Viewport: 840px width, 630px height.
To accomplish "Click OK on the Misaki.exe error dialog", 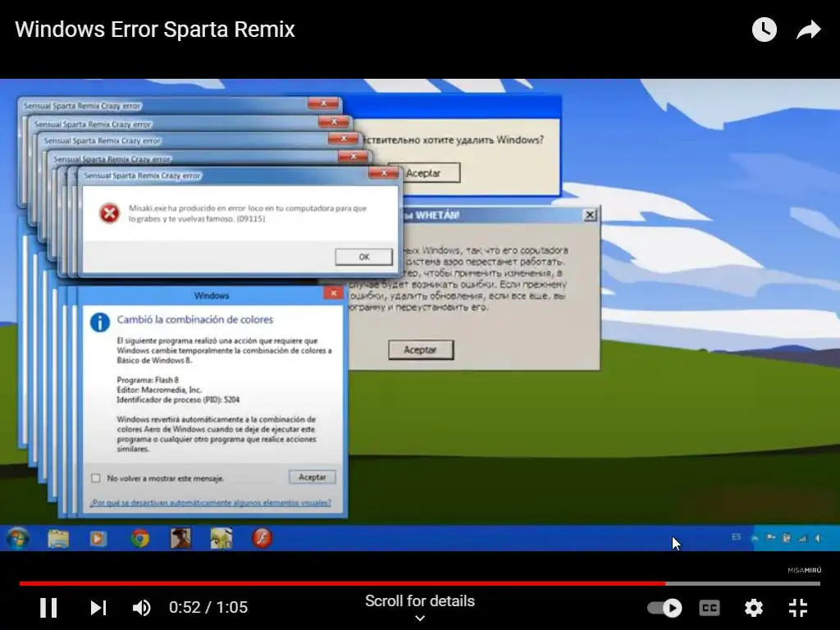I will pyautogui.click(x=363, y=257).
